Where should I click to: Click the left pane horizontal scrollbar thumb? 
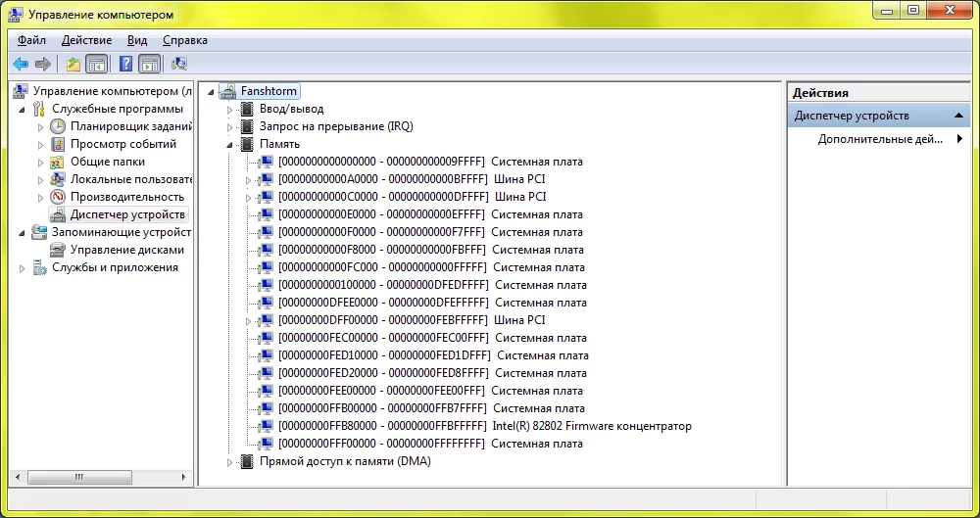pyautogui.click(x=80, y=478)
